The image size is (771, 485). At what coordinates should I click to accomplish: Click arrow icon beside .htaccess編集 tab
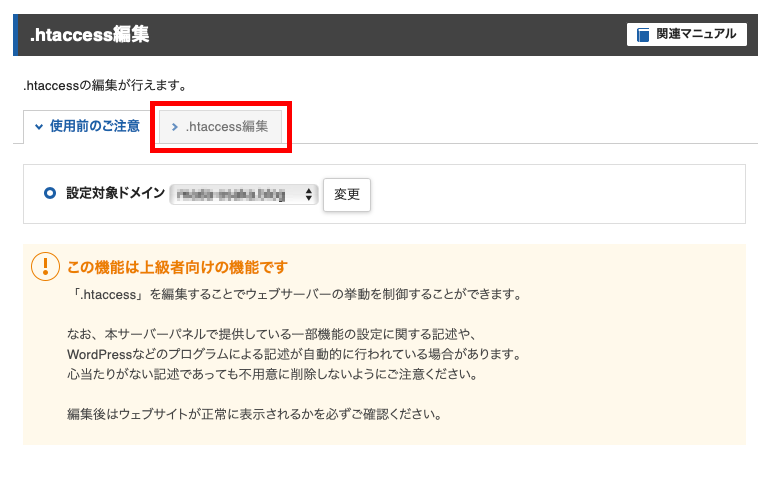point(174,127)
